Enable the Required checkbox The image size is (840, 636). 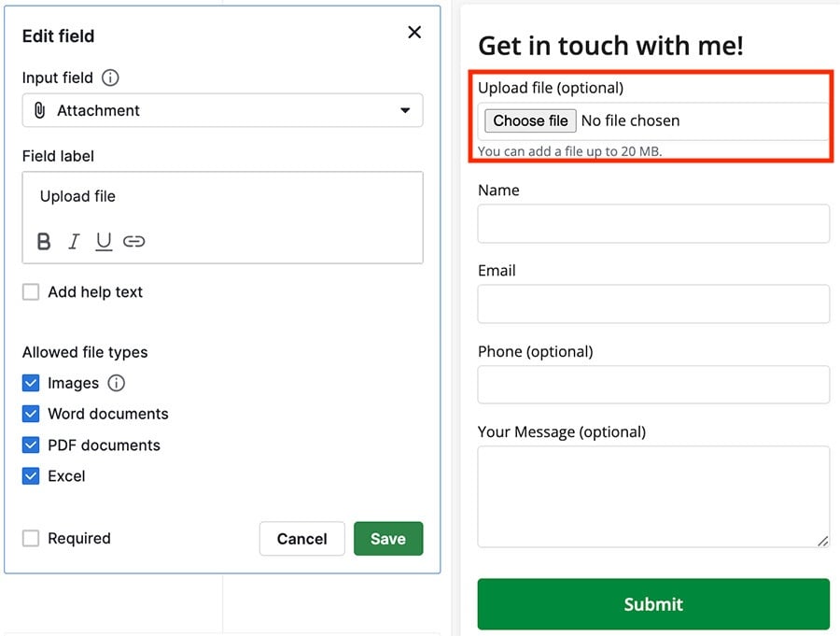point(30,538)
